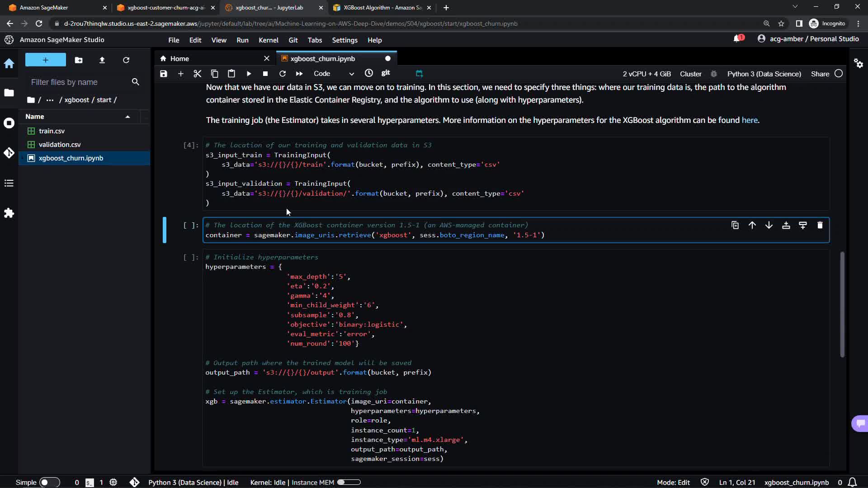Run the selected cell with play button
This screenshot has height=488, width=868.
coord(249,74)
